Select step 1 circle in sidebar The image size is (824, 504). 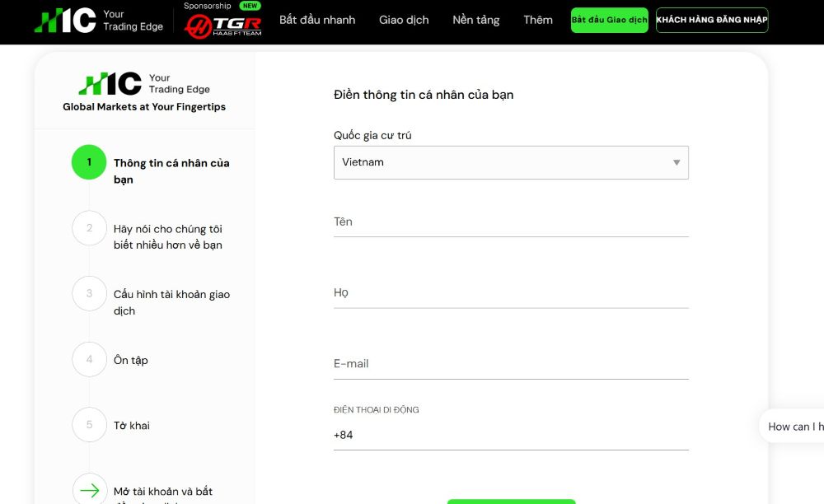pyautogui.click(x=89, y=162)
